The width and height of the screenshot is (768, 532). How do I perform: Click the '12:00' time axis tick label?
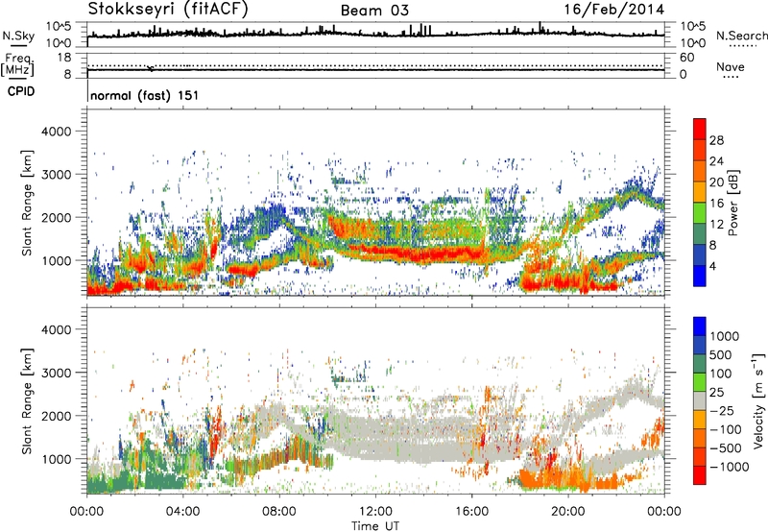point(375,512)
